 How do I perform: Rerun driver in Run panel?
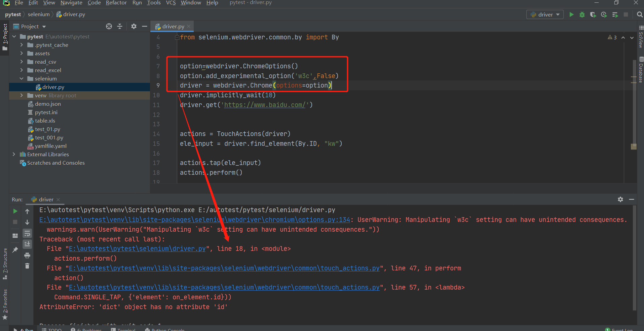coord(15,211)
